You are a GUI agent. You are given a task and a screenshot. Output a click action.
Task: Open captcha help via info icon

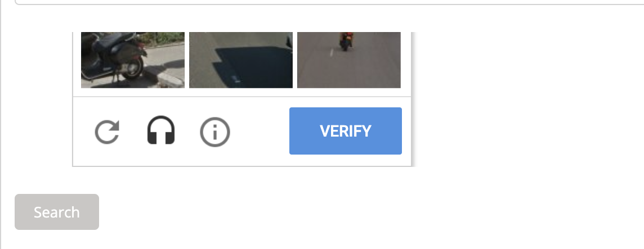tap(215, 132)
